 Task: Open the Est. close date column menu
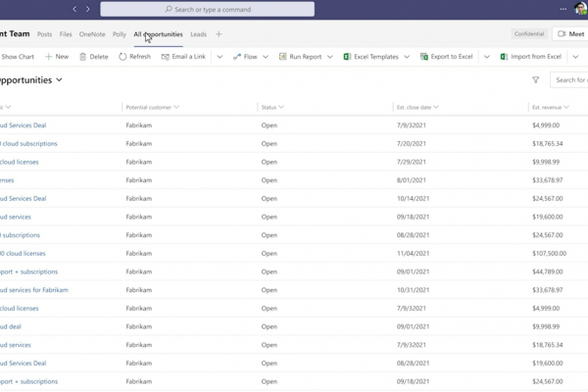click(436, 107)
